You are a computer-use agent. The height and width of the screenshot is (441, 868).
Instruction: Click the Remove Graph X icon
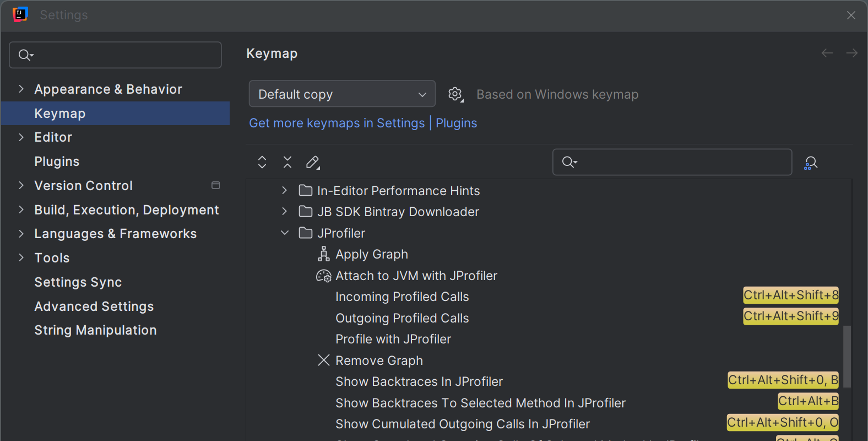point(324,361)
